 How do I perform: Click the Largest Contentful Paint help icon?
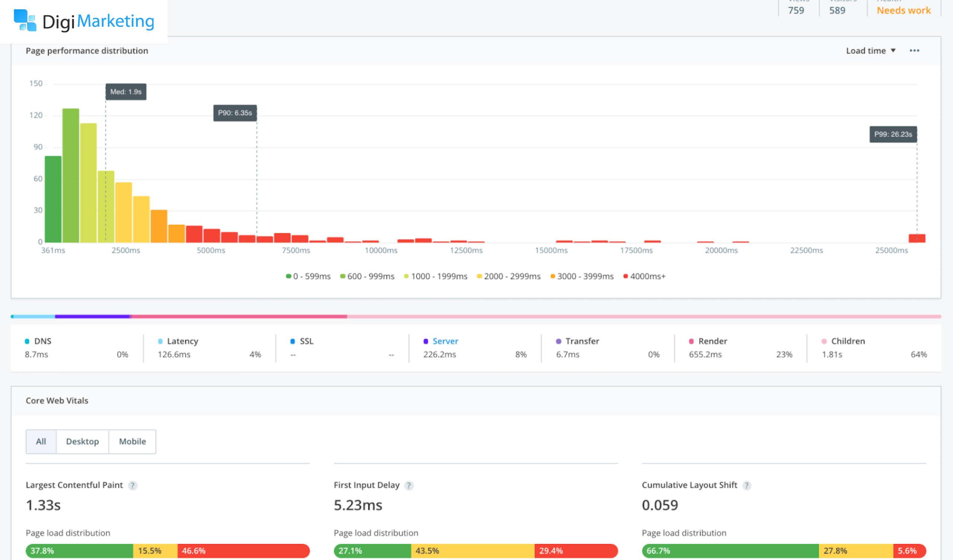pyautogui.click(x=133, y=485)
